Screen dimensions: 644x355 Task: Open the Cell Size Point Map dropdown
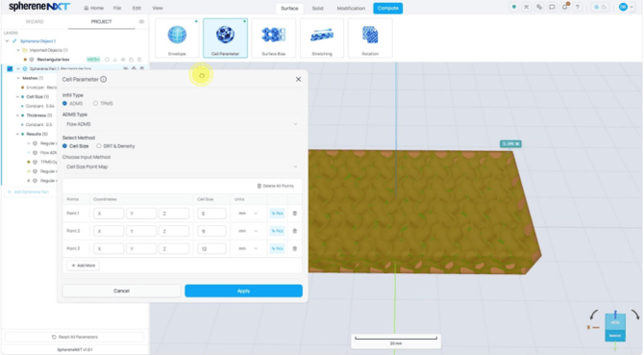click(182, 166)
